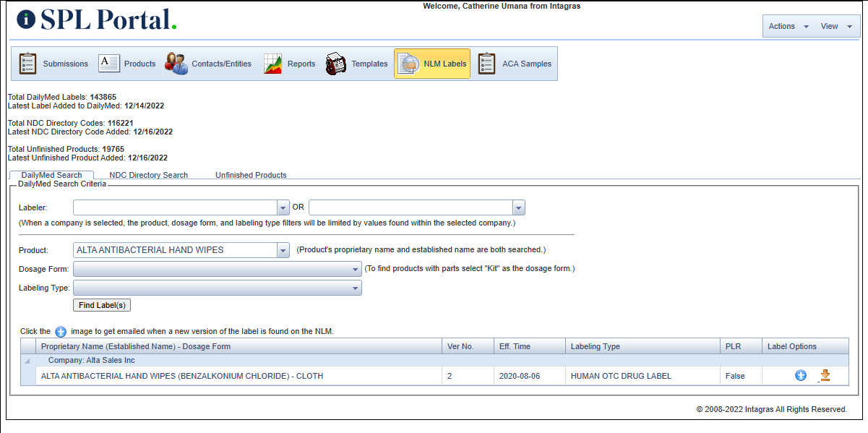Click the Reports chart icon
Screen dimensions: 868x433
point(272,64)
